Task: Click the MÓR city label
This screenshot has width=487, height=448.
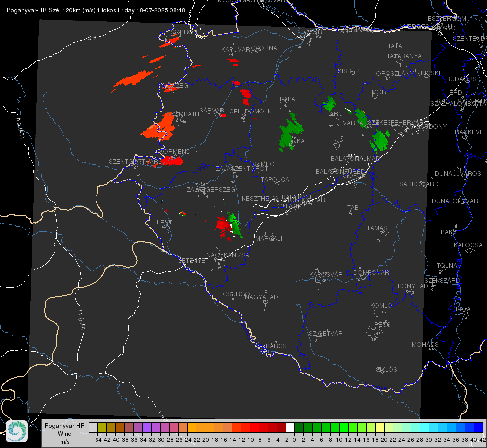Action: point(379,92)
